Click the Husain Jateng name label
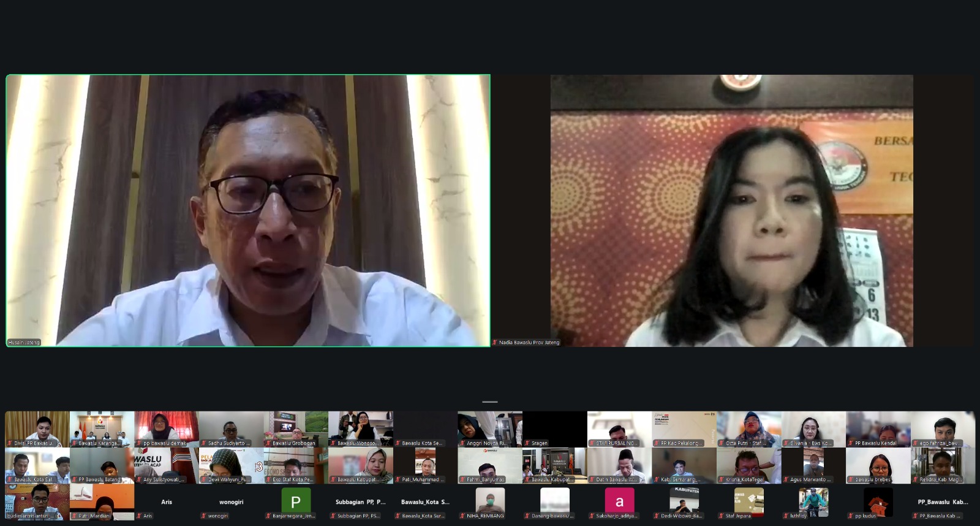980x526 pixels. (x=24, y=343)
